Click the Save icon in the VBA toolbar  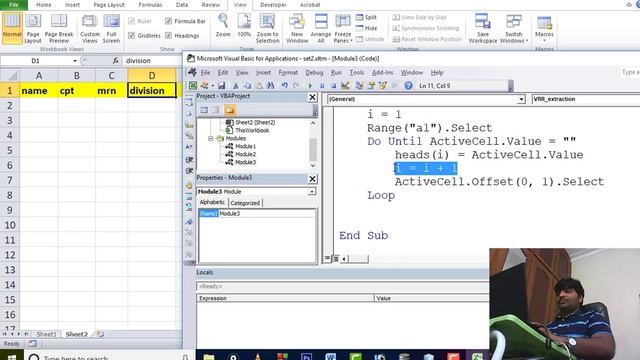tap(221, 86)
